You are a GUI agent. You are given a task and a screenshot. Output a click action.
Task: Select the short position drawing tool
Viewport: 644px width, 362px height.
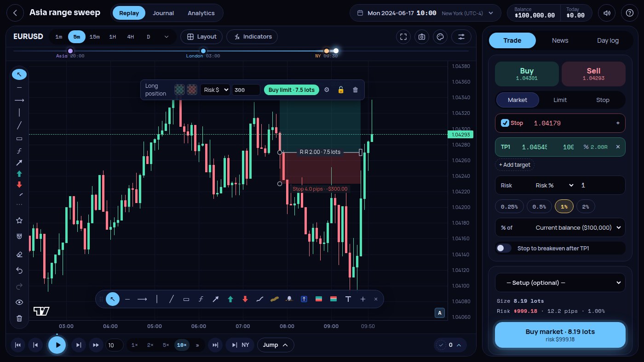[x=333, y=299]
